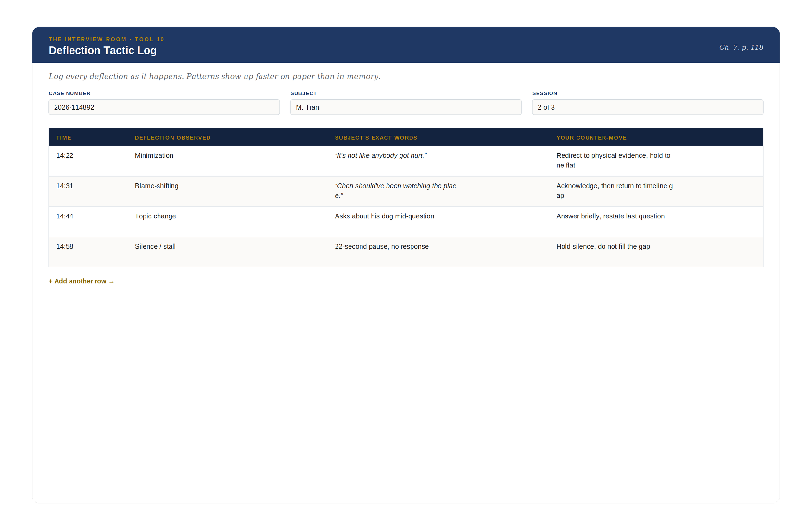Viewport: 812px width, 530px height.
Task: Click the Hold silence, do not fill the gap cell
Action: (603, 246)
